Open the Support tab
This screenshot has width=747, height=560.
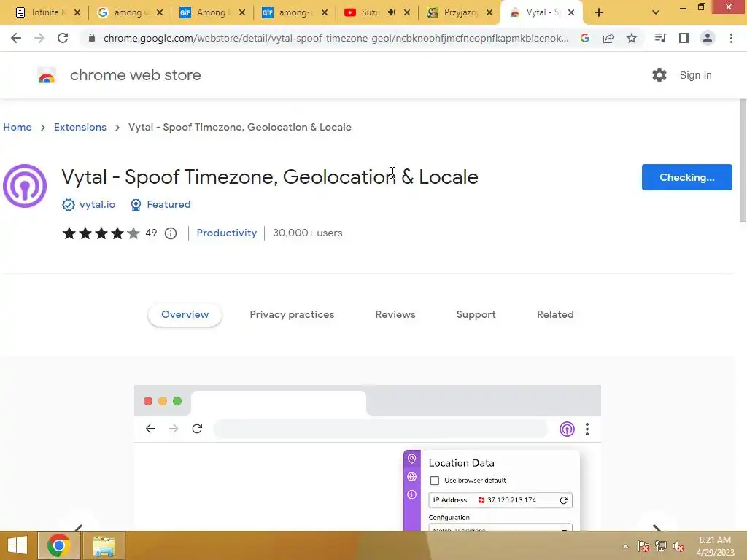click(476, 315)
